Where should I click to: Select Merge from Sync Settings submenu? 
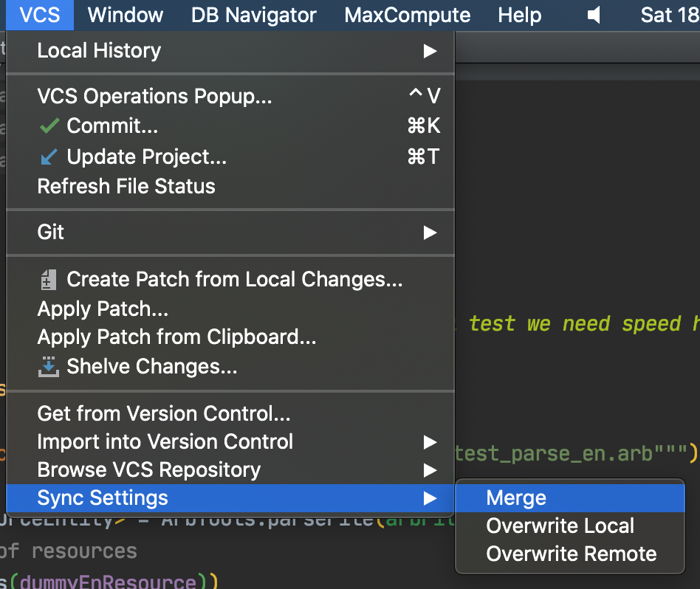[515, 497]
